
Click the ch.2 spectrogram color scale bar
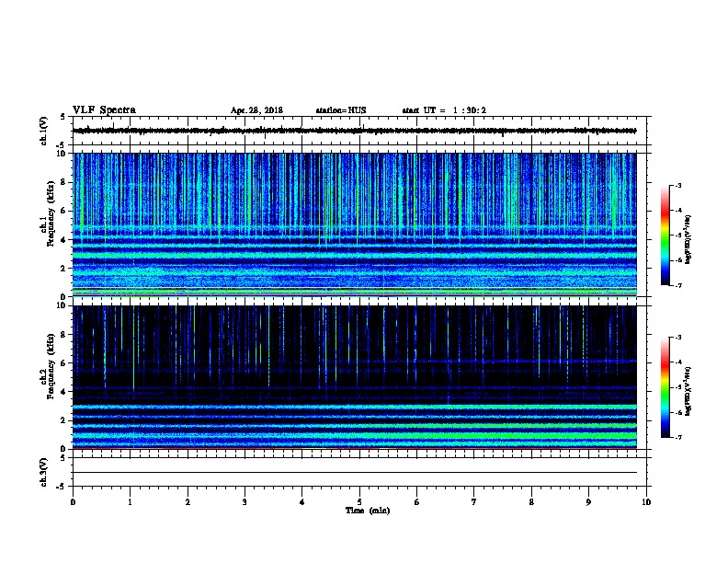[665, 387]
